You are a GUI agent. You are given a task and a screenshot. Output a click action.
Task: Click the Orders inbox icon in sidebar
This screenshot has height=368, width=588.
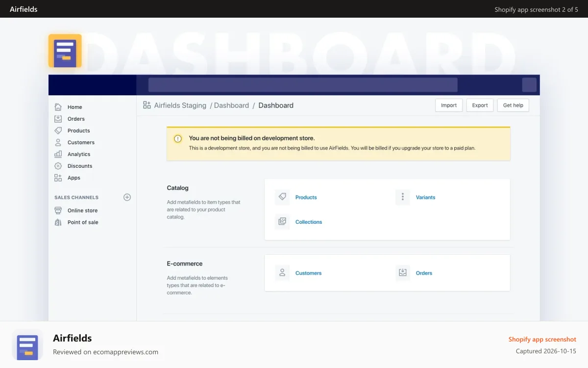coord(58,119)
